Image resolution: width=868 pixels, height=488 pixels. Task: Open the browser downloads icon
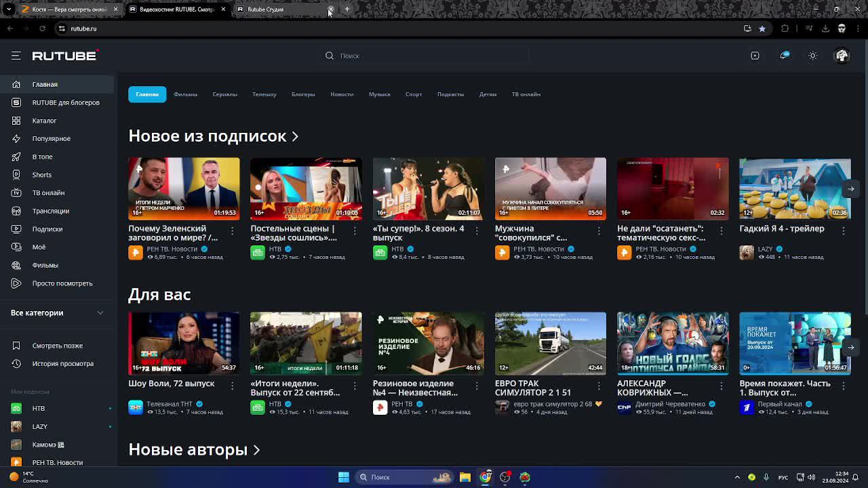point(825,28)
